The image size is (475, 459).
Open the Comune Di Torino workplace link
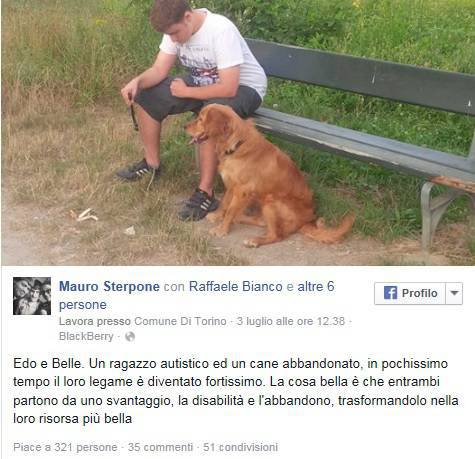(180, 321)
